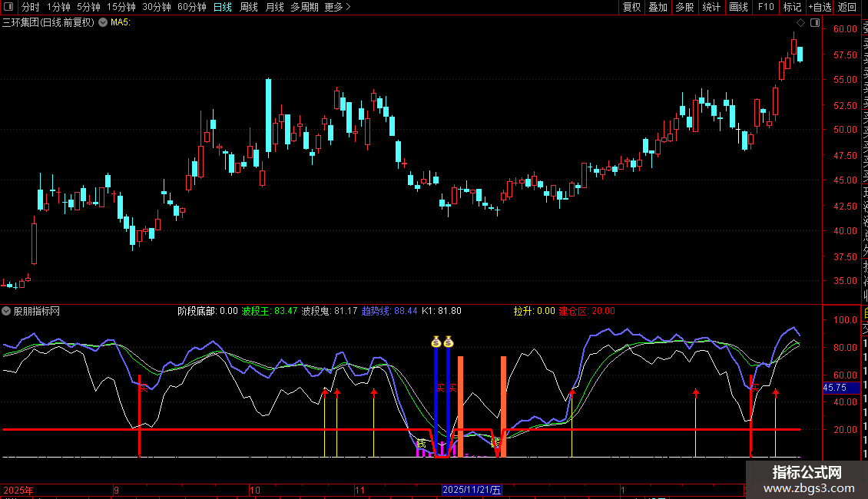
Task: Click the diamond icon above the price axis
Action: coord(800,23)
